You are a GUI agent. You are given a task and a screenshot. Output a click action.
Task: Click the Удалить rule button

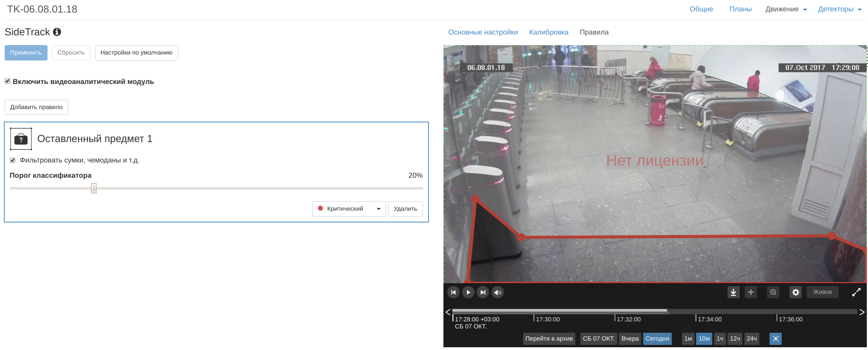(405, 209)
